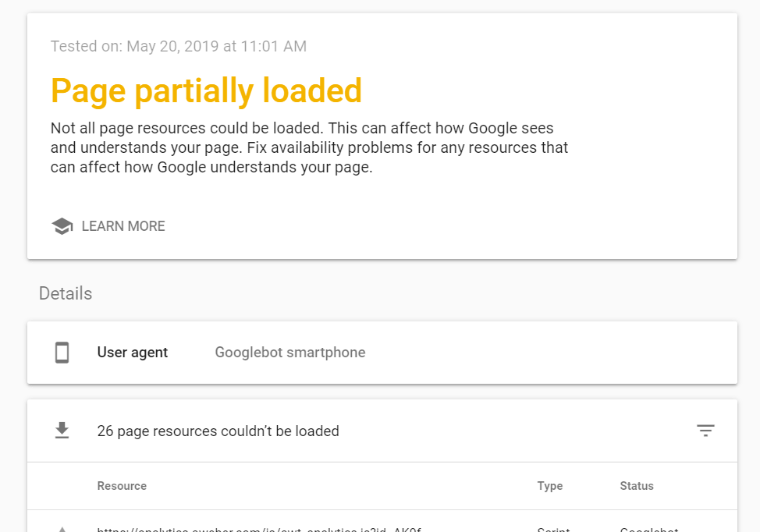Sort by the Type column header
This screenshot has width=760, height=532.
[550, 486]
